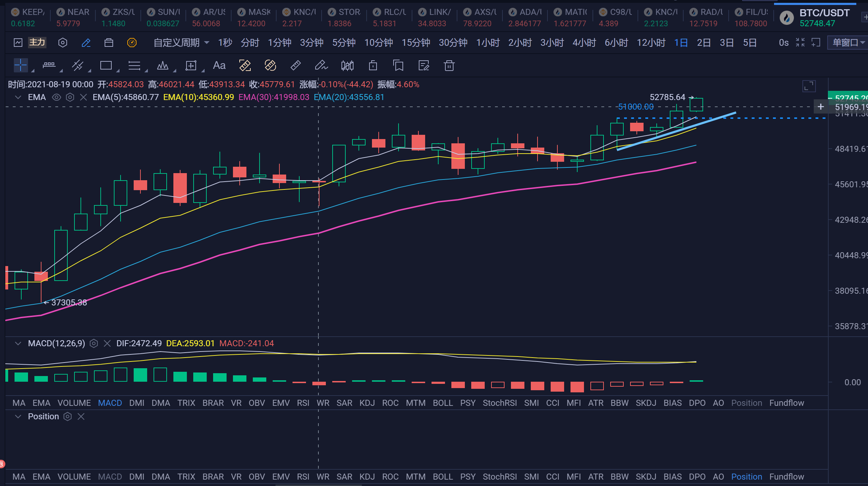Viewport: 868px width, 486px height.
Task: Collapse the Position panel chevron
Action: pyautogui.click(x=18, y=416)
